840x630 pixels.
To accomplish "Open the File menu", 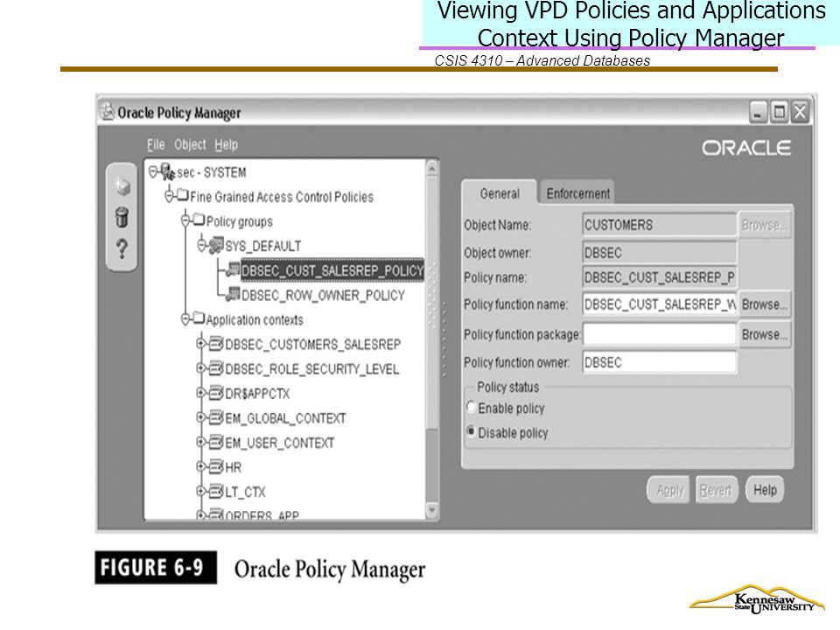I will (156, 144).
